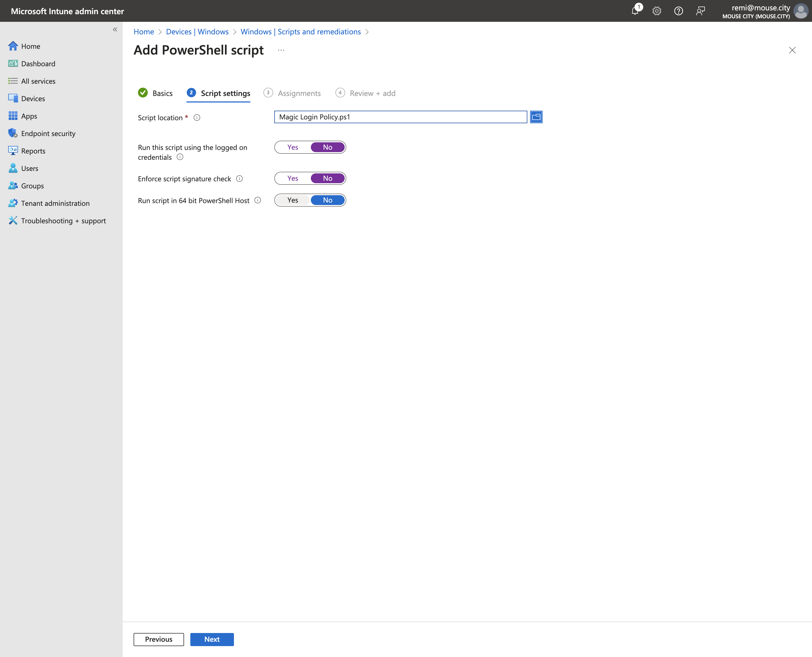Open Groups in sidebar
This screenshot has width=812, height=657.
26,185
